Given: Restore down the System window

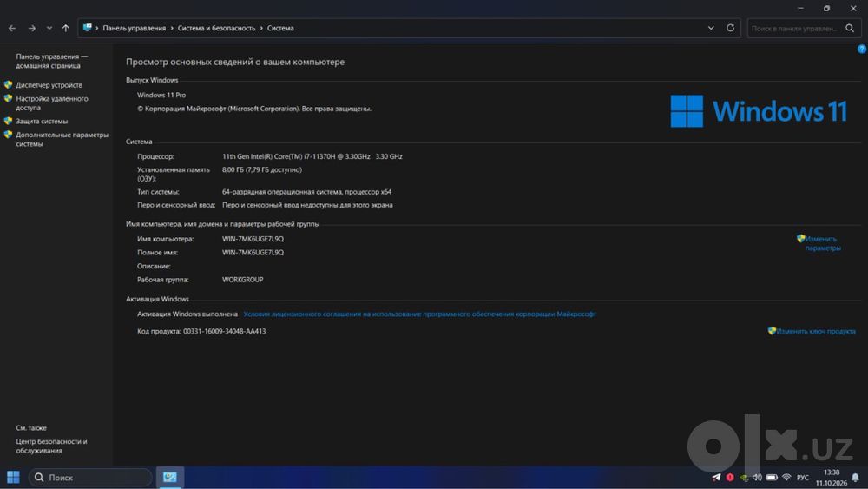Looking at the screenshot, I should (x=826, y=9).
